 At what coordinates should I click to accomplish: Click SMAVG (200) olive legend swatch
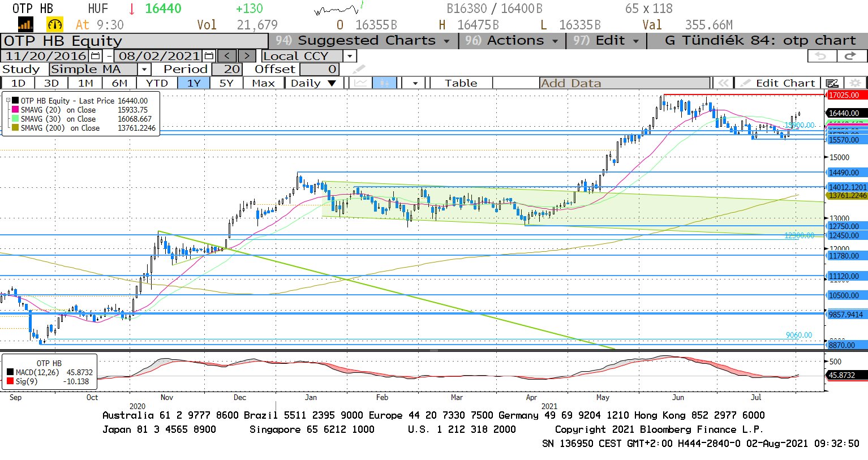pyautogui.click(x=16, y=128)
